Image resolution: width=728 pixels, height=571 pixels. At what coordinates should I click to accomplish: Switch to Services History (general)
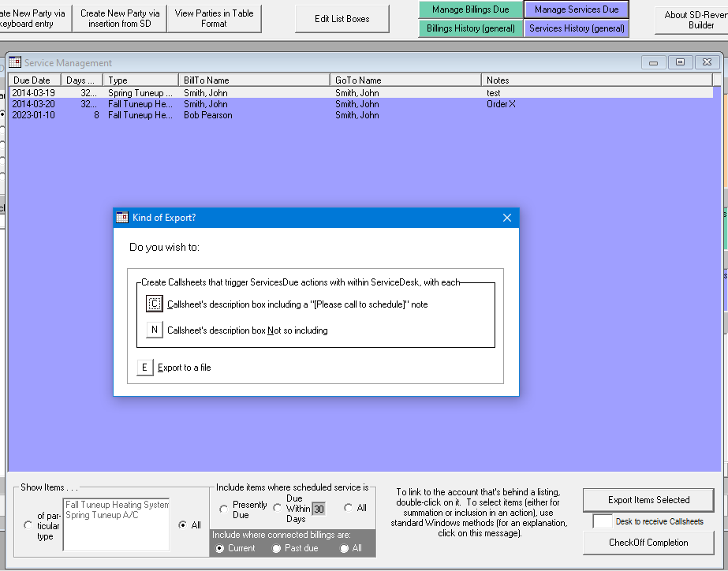tap(576, 28)
